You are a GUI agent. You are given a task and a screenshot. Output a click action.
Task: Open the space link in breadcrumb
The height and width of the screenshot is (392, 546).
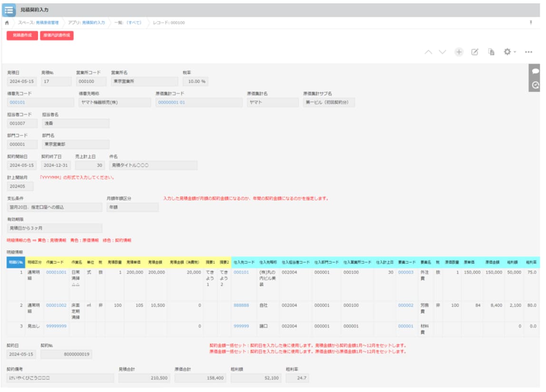click(47, 23)
